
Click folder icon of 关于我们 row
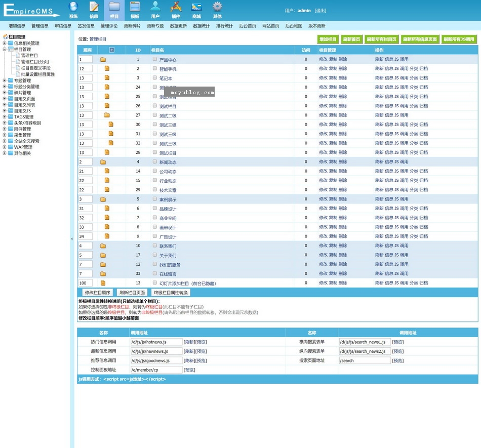(x=103, y=255)
